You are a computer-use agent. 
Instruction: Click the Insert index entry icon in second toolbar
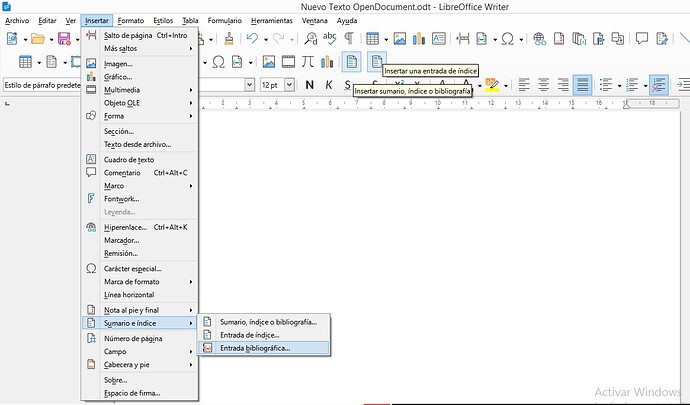click(x=377, y=62)
